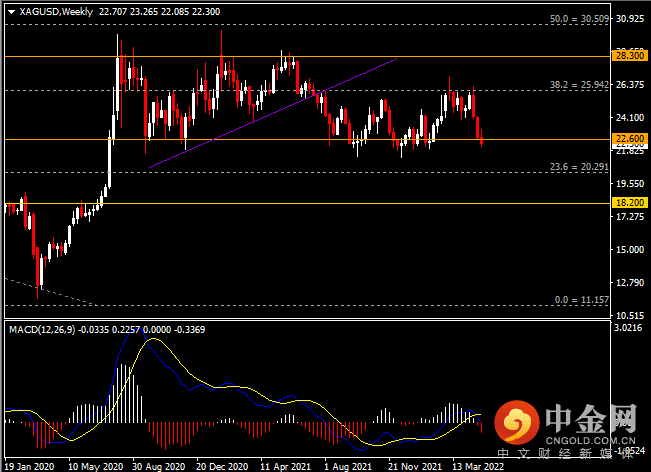
Task: Select the '38.2 = 25.942' Fibonacci label
Action: (579, 85)
